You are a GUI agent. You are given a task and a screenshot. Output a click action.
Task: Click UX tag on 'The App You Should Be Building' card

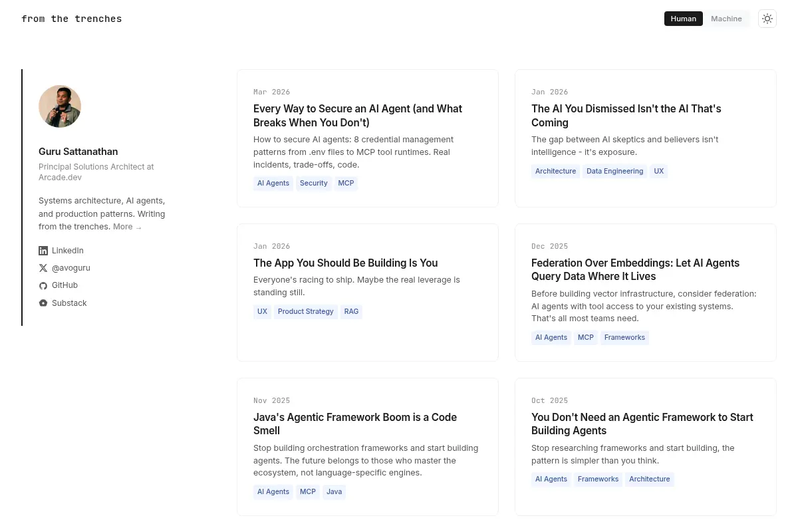tap(262, 311)
